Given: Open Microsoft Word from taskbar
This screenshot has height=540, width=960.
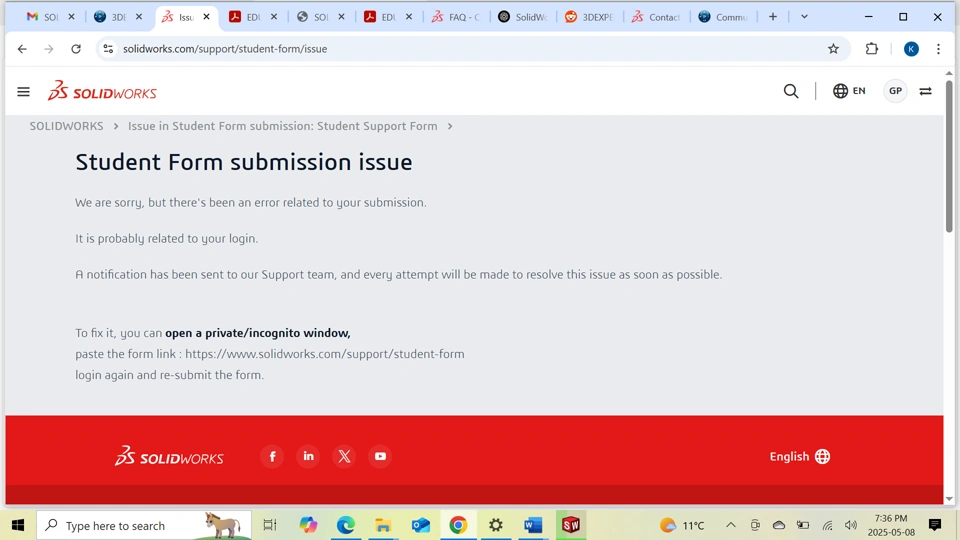Looking at the screenshot, I should pyautogui.click(x=533, y=525).
